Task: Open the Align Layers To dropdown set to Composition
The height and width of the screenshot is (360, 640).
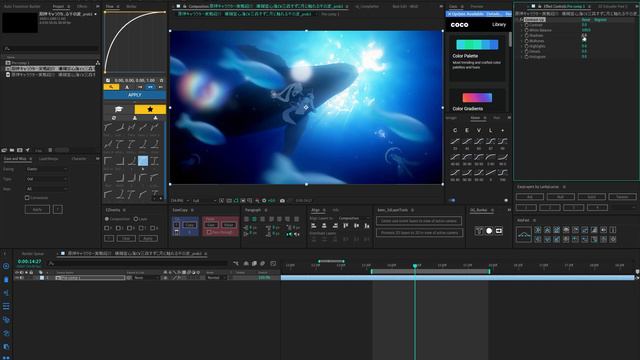Action: coord(353,218)
